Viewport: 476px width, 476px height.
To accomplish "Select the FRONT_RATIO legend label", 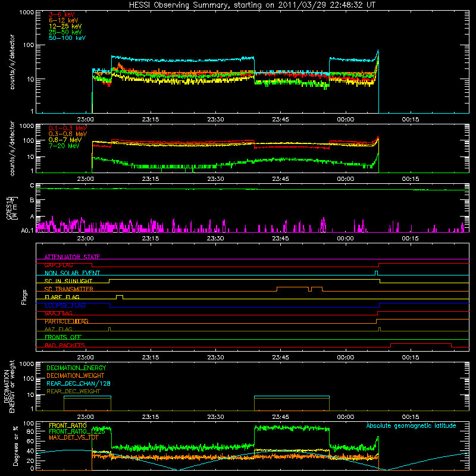I will pos(68,425).
